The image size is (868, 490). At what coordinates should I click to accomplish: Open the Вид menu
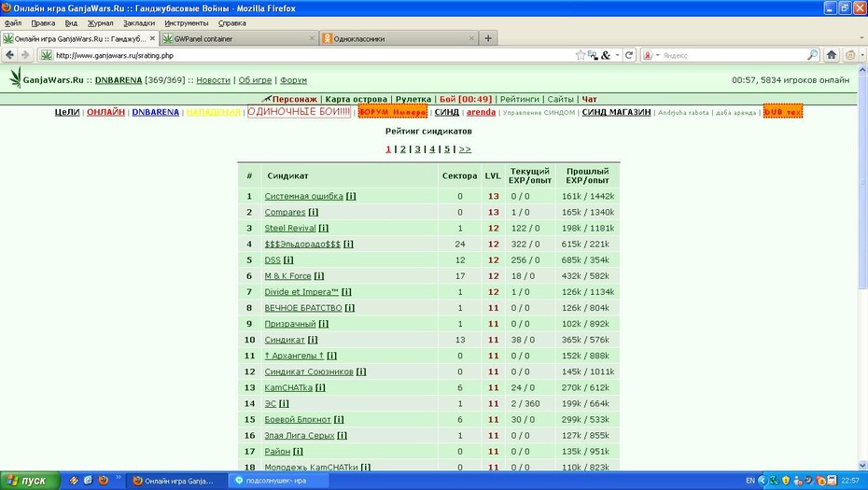coord(71,23)
